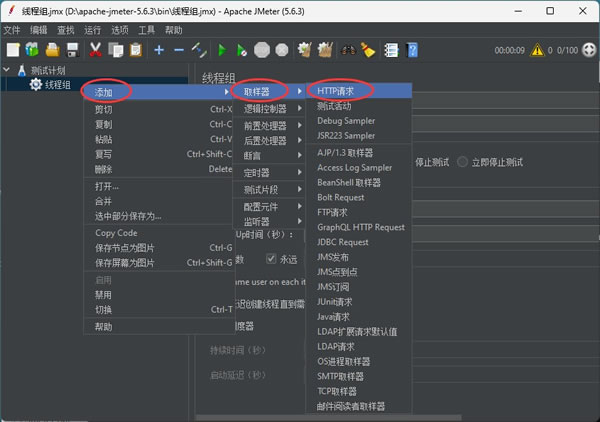Click the Reset Search broom icon
Viewport: 600px width, 422px height.
[368, 50]
